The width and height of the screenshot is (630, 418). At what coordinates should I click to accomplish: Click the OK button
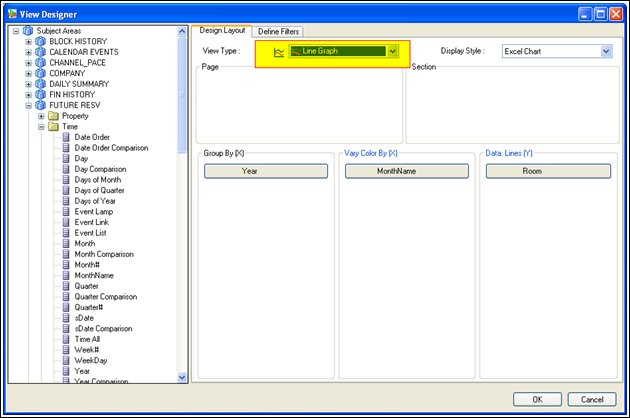click(531, 399)
